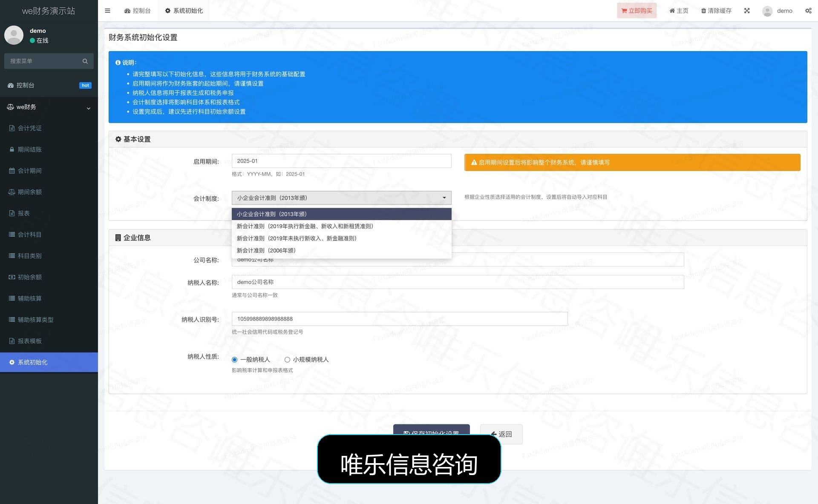This screenshot has width=818, height=504.
Task: Select 一般纳税人 radio option
Action: click(x=234, y=360)
